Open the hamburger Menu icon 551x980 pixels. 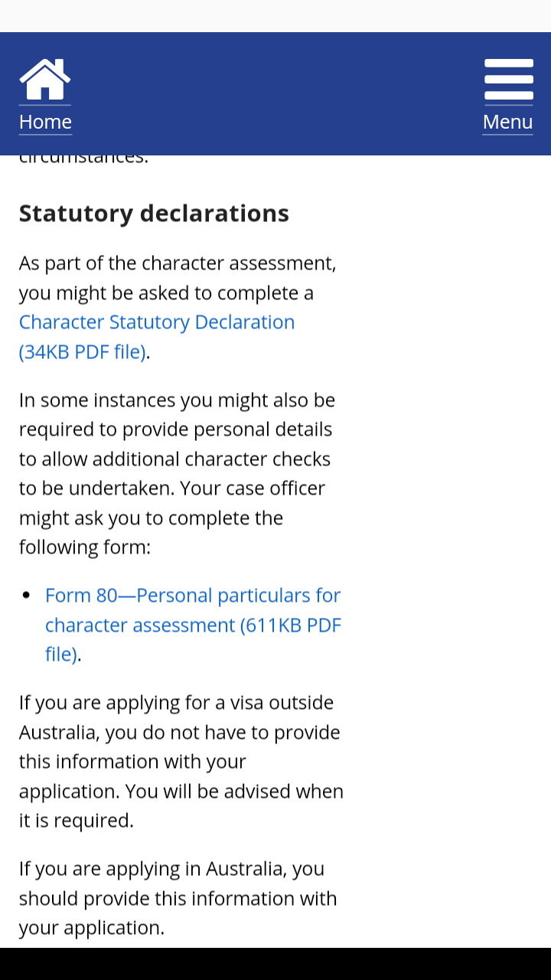coord(508,80)
